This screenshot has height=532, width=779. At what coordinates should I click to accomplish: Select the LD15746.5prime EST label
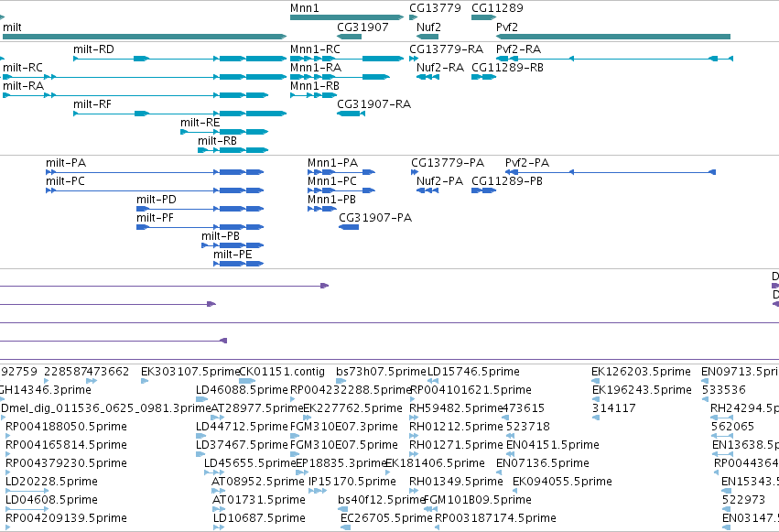pos(473,372)
